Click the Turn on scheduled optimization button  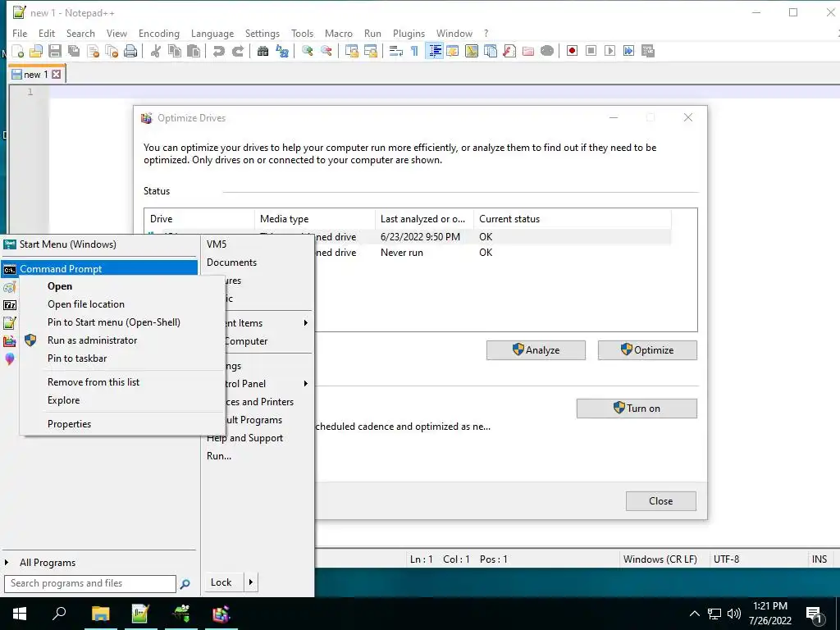[637, 409]
